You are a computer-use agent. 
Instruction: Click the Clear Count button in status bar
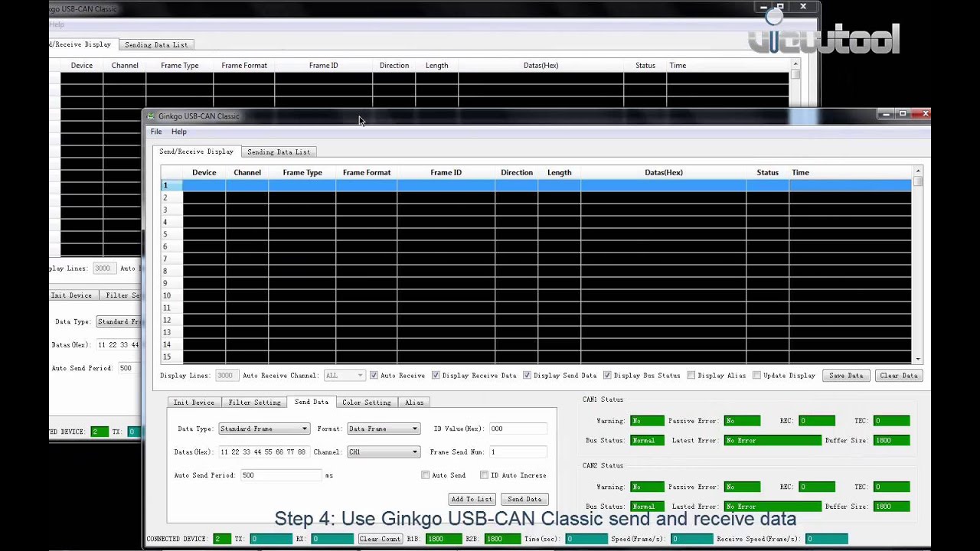[380, 539]
